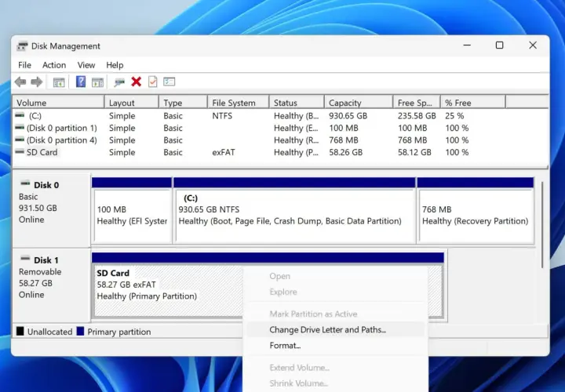Sort by the Volume column header
Screen dimensions: 565x392
pos(58,103)
